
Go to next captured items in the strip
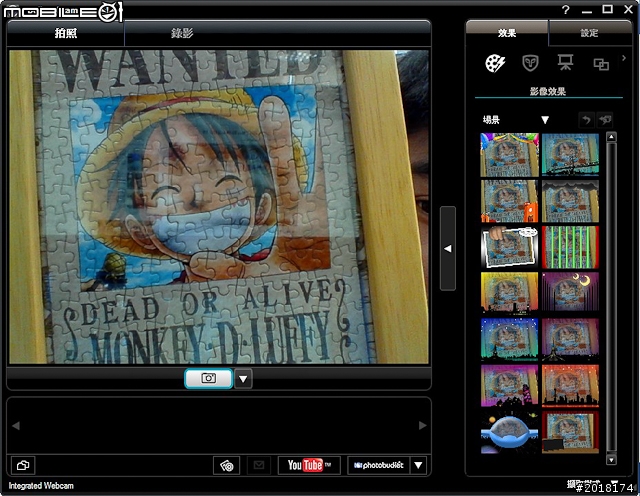pyautogui.click(x=422, y=425)
